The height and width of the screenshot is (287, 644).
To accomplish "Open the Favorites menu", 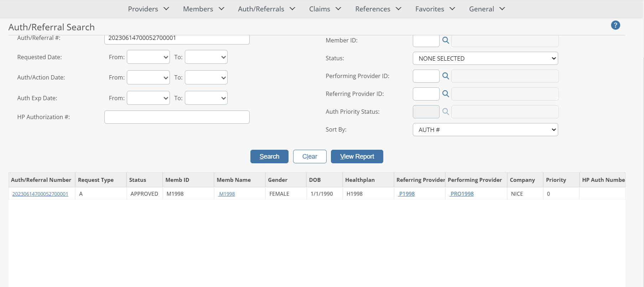I will pos(435,9).
